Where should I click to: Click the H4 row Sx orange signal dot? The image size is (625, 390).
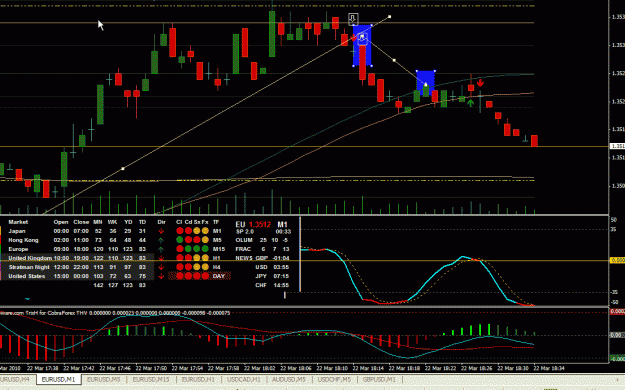click(197, 267)
